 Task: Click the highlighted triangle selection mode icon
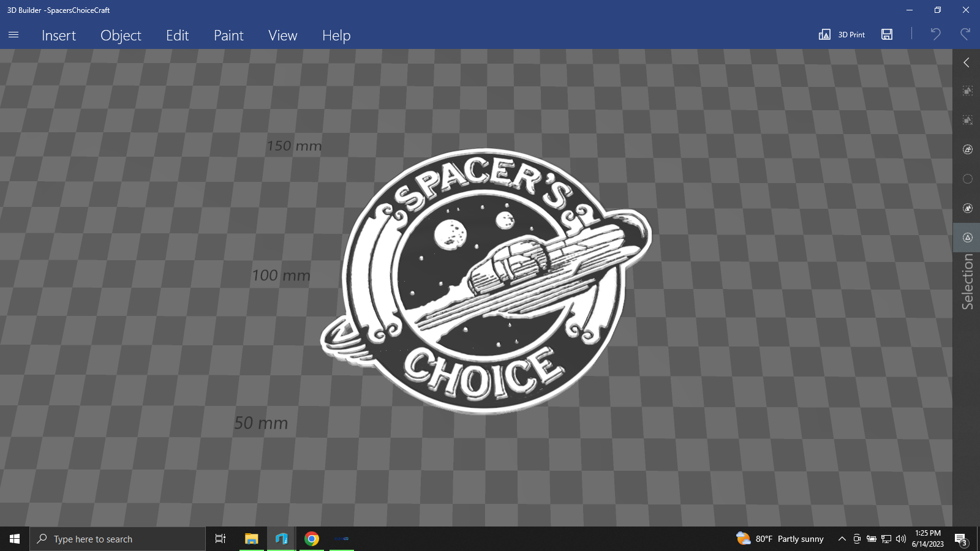point(967,238)
